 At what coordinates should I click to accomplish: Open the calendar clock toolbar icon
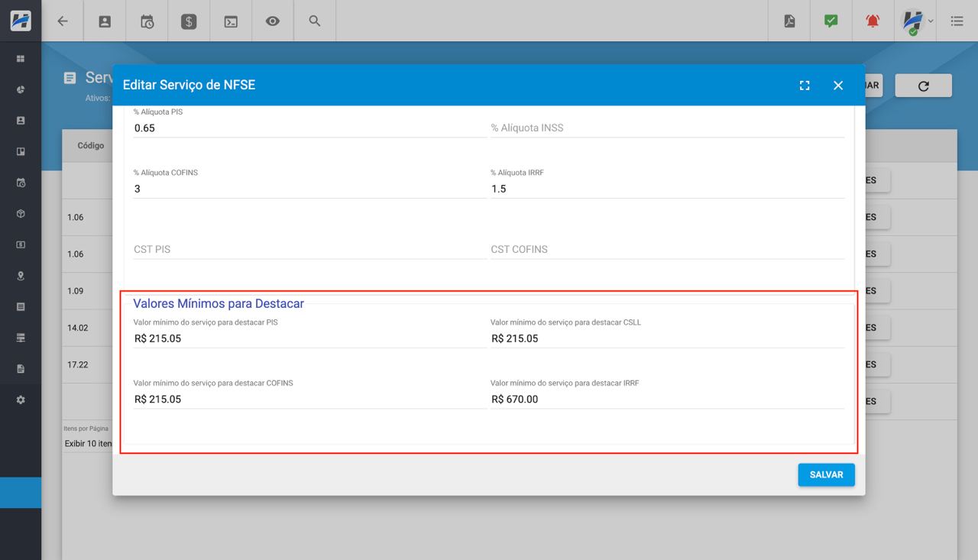pos(147,21)
